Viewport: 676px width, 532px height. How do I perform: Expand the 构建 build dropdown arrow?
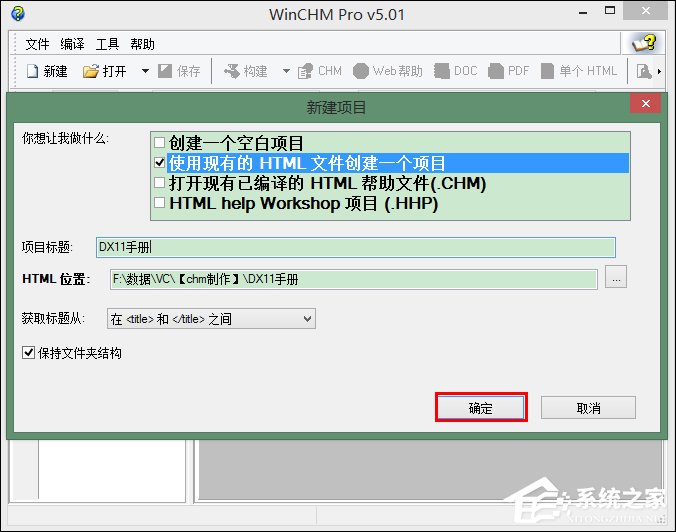click(x=286, y=71)
